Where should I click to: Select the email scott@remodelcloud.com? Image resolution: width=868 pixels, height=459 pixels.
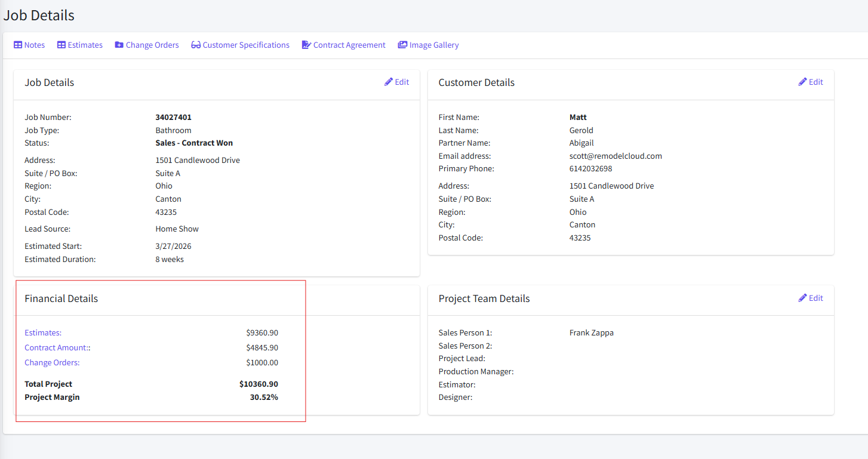pyautogui.click(x=615, y=156)
